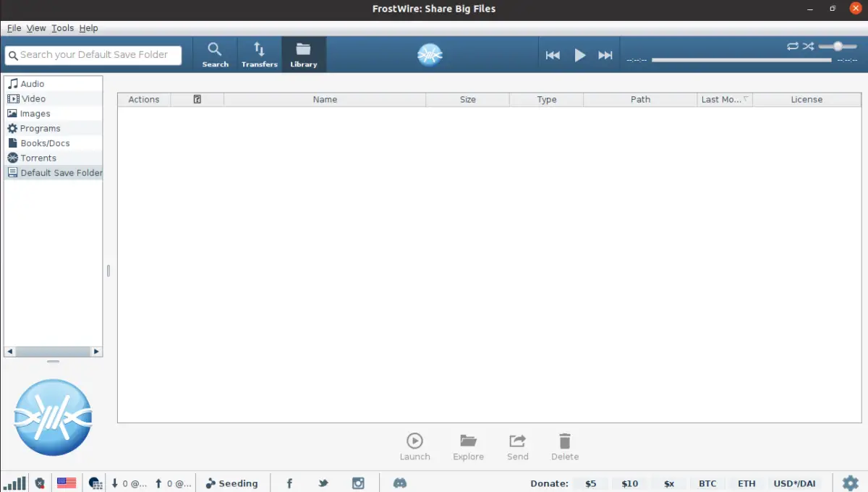Click the US flag language icon
The width and height of the screenshot is (868, 492).
tap(67, 483)
